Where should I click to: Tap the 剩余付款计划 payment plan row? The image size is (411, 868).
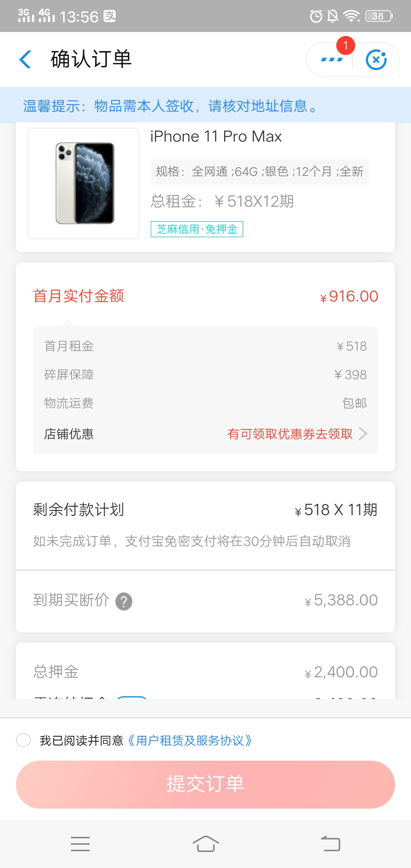coord(205,509)
